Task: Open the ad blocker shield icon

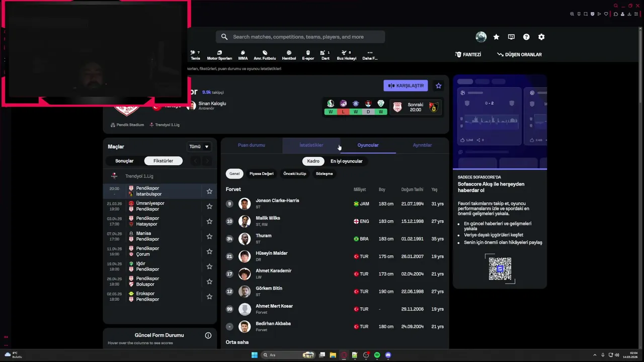Action: pyautogui.click(x=593, y=14)
